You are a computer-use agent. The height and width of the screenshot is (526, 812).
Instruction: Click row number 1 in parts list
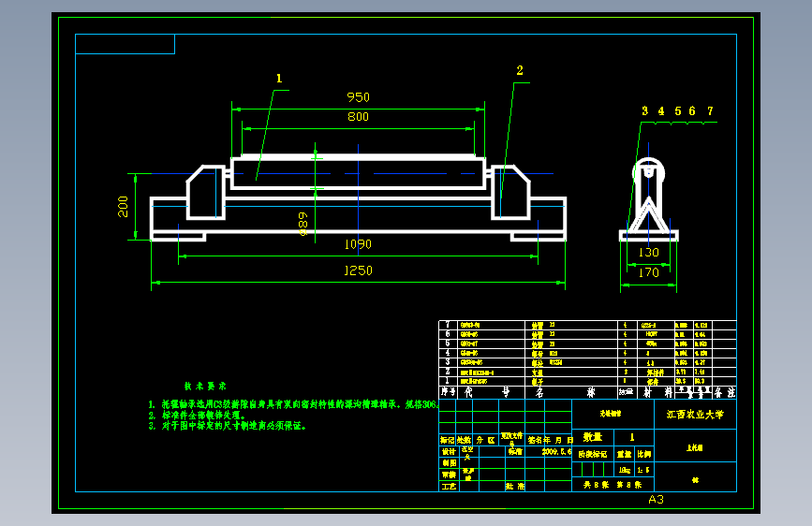pos(448,381)
